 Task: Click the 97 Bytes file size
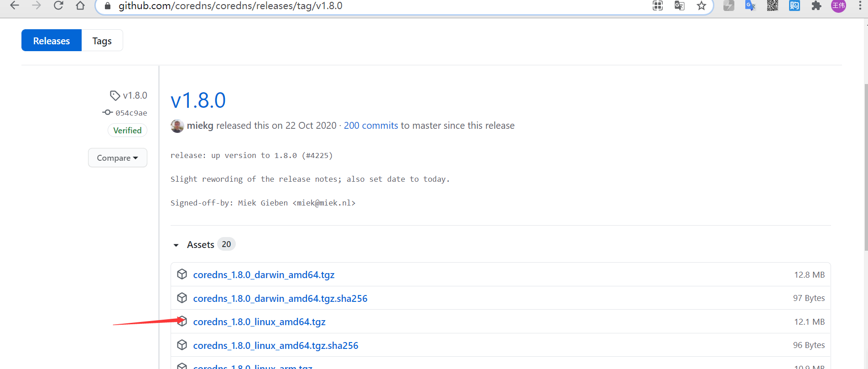(809, 298)
